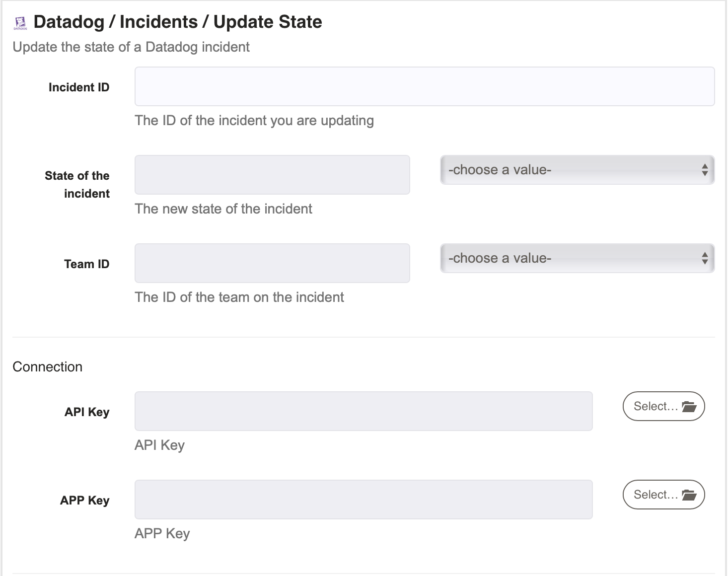
Task: Click the Connection section heading
Action: (x=48, y=367)
